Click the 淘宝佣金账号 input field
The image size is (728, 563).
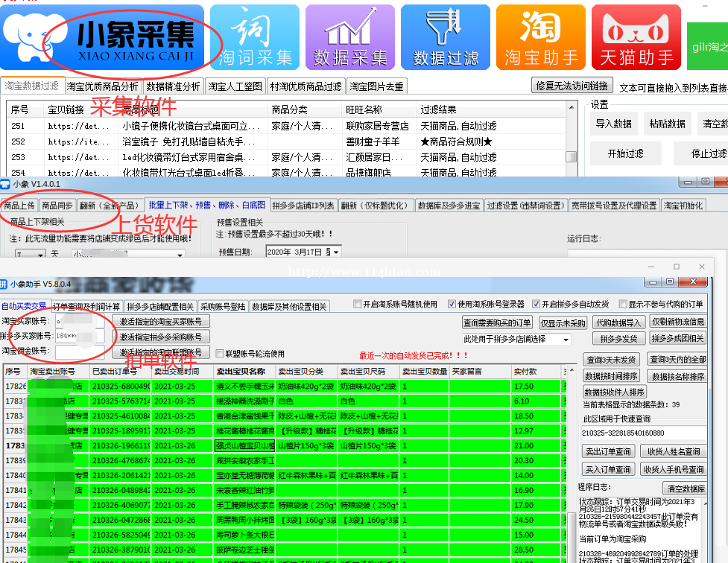click(80, 352)
